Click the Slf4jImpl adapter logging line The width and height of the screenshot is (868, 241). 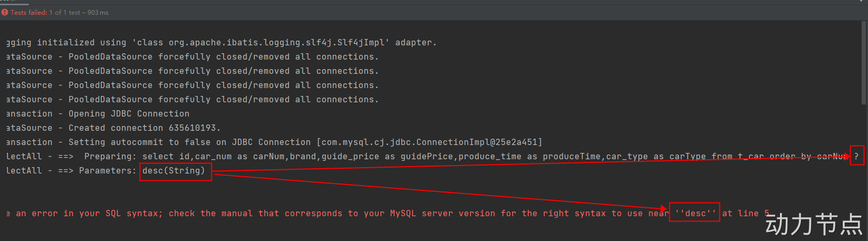[221, 43]
